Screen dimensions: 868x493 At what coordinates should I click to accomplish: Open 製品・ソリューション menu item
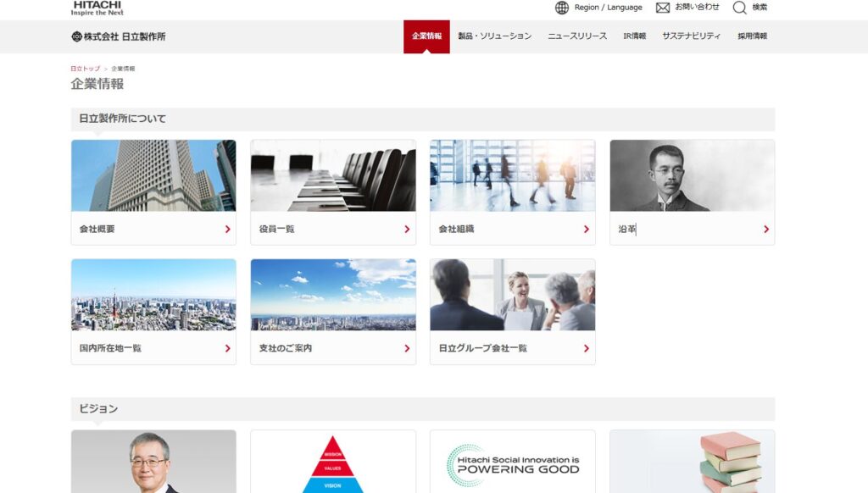coord(494,36)
